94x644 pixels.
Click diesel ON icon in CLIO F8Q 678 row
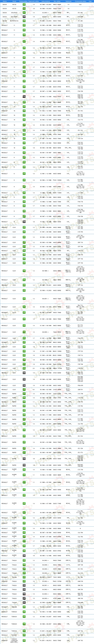[24, 385]
